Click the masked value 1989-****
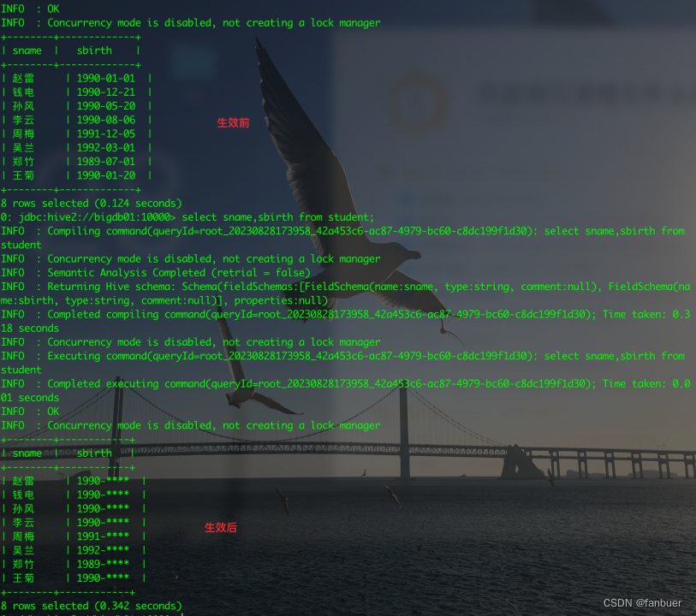This screenshot has height=616, width=696. point(103,564)
